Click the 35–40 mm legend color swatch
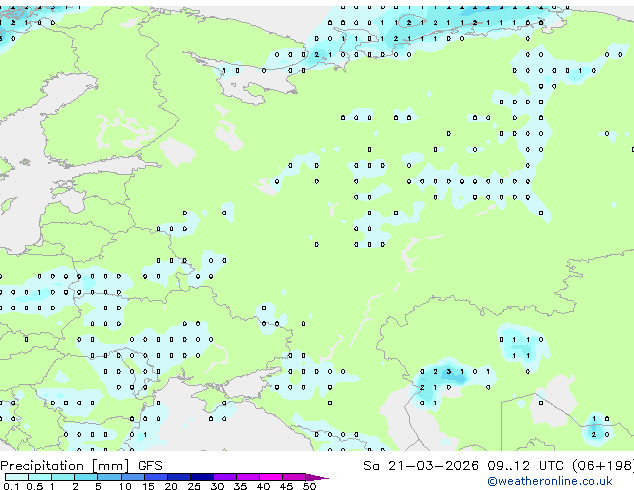 point(248,477)
